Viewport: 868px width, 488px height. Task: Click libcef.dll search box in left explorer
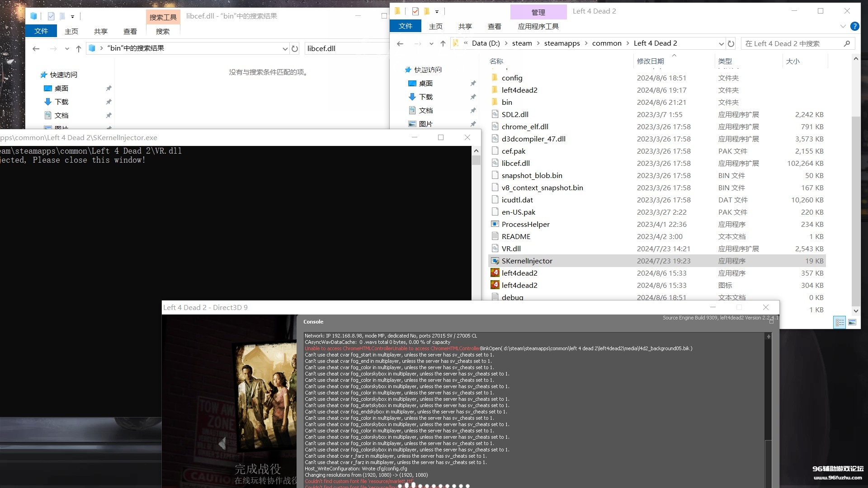click(x=346, y=48)
